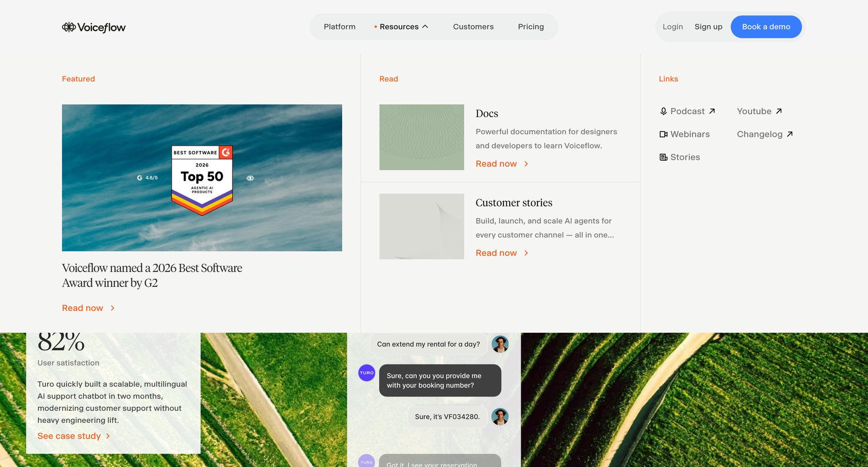
Task: Click the G2 4.6/5 rating badge
Action: click(x=148, y=178)
